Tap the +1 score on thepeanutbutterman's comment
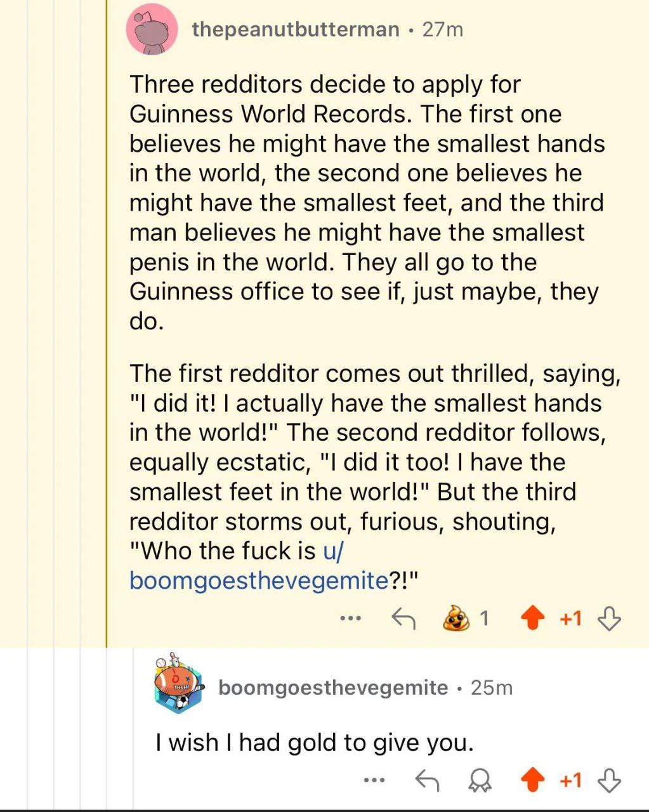Screen dimensions: 649x812 click(570, 618)
